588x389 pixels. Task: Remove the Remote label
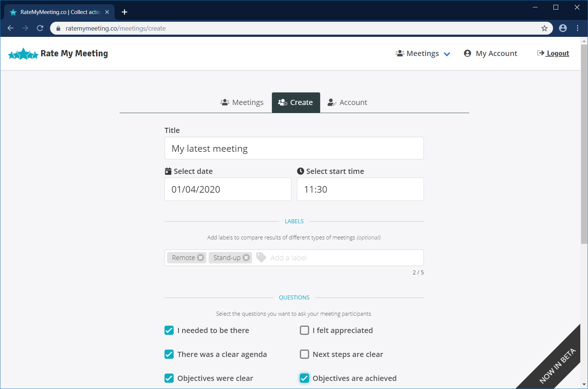(201, 257)
